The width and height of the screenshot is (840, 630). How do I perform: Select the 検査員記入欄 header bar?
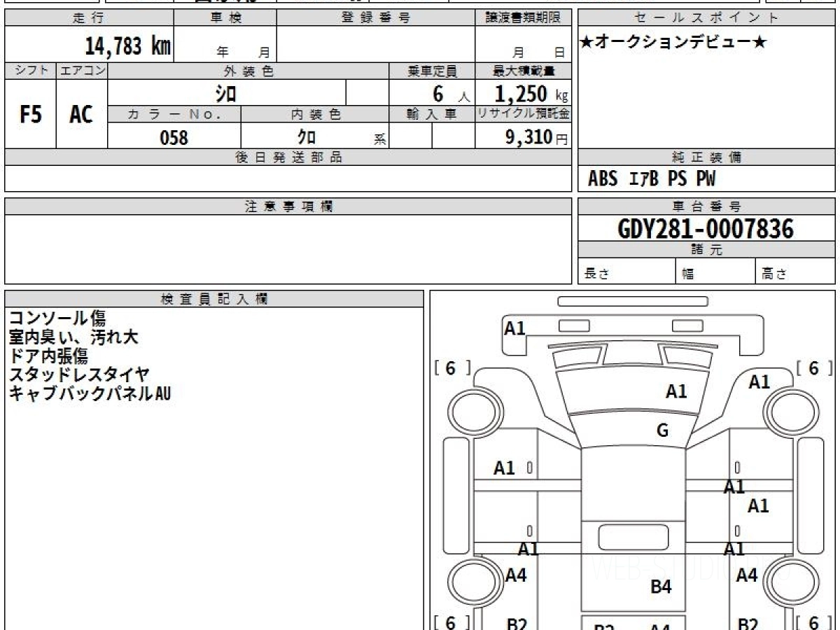(214, 299)
